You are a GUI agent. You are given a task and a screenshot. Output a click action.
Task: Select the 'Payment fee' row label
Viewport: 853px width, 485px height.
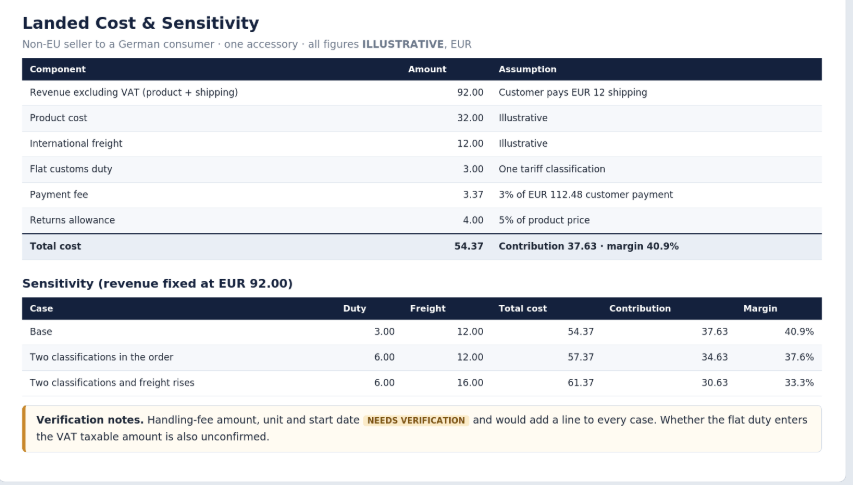point(59,195)
